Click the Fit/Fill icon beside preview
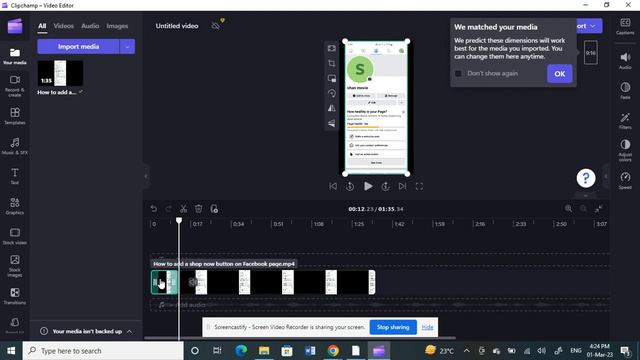640x360 pixels. pyautogui.click(x=331, y=48)
